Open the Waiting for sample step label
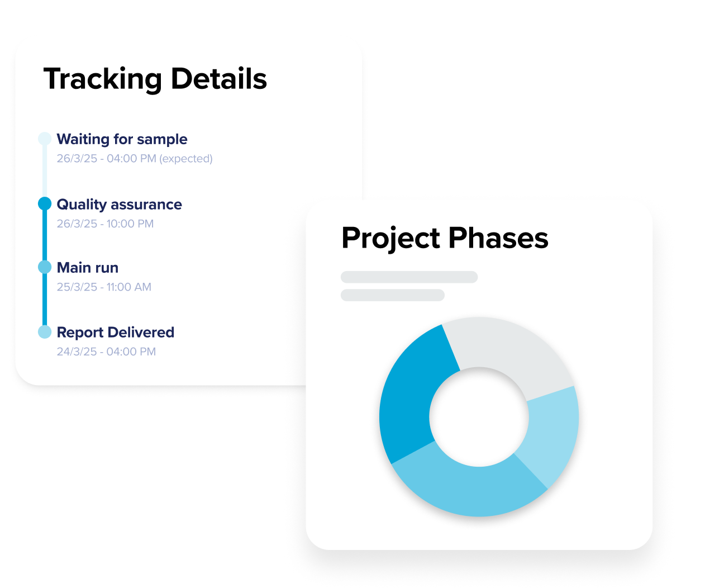This screenshot has height=588, width=705. pyautogui.click(x=122, y=139)
